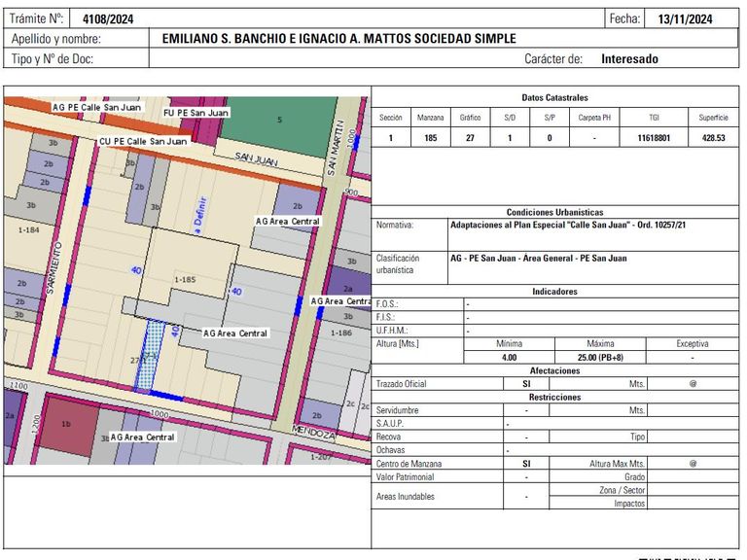Select the FU PE San Juan label
Screen dimensions: 747x560
tap(196, 113)
